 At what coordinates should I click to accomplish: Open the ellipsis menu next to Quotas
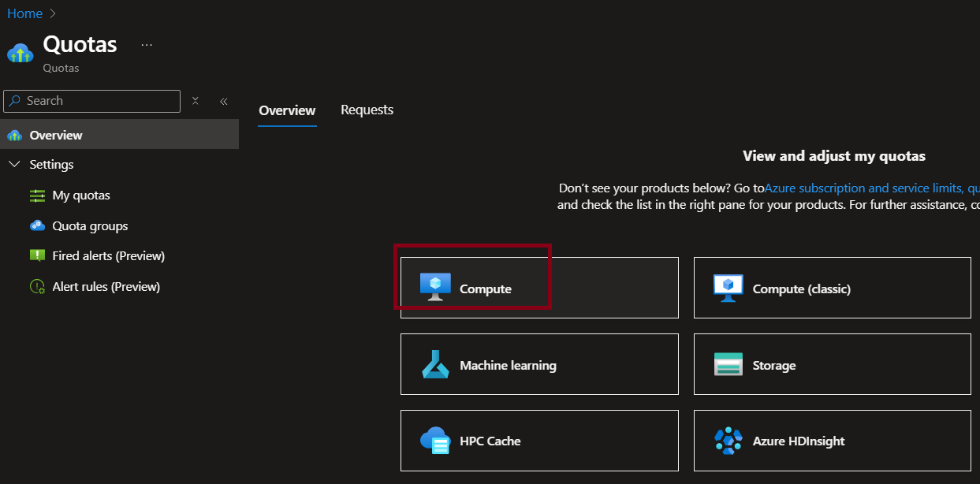pos(147,45)
